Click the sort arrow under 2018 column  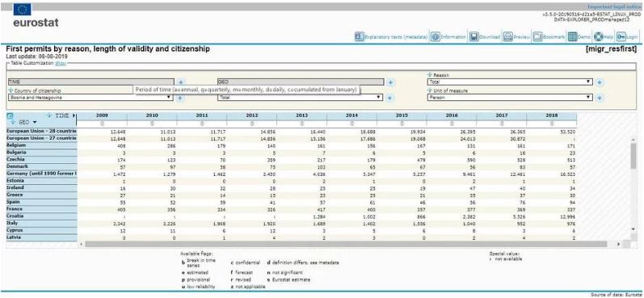(x=552, y=123)
